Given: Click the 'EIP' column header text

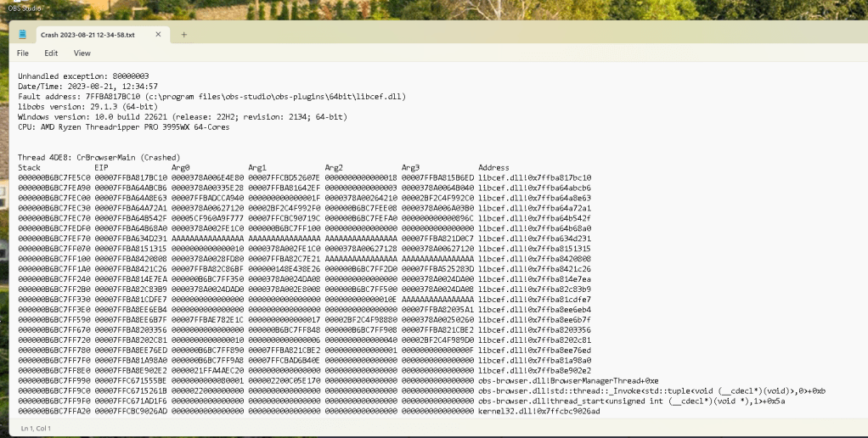Looking at the screenshot, I should (x=101, y=167).
